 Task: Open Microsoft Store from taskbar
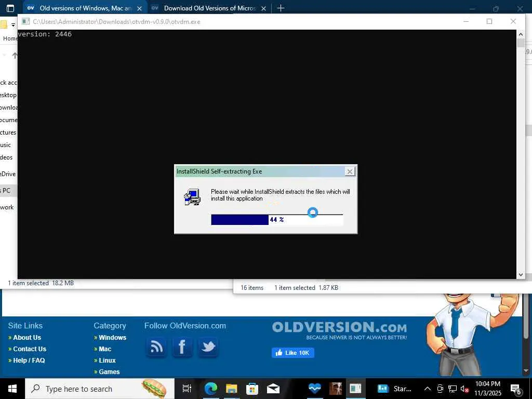coord(252,389)
